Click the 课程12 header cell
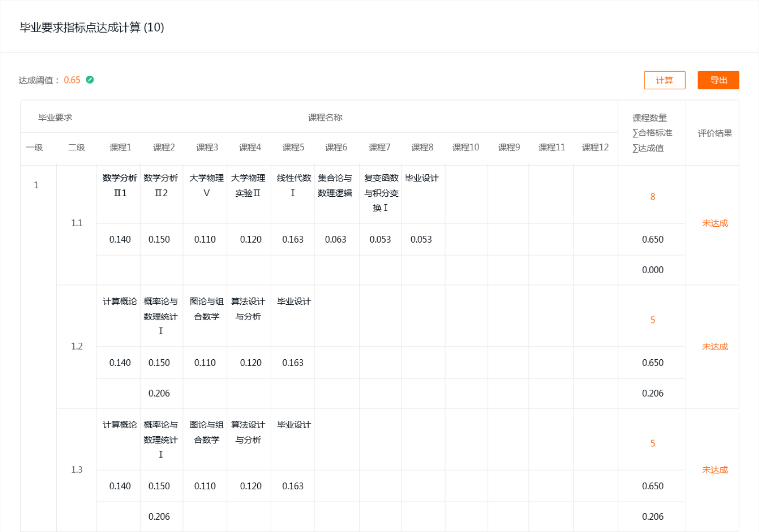759x532 pixels. coord(595,147)
